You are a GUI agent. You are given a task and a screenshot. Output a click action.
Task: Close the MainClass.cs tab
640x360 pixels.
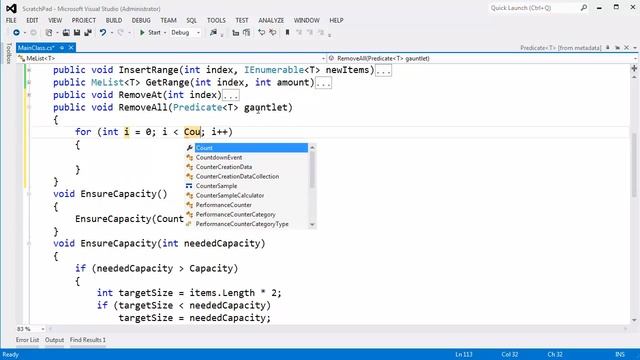71,48
